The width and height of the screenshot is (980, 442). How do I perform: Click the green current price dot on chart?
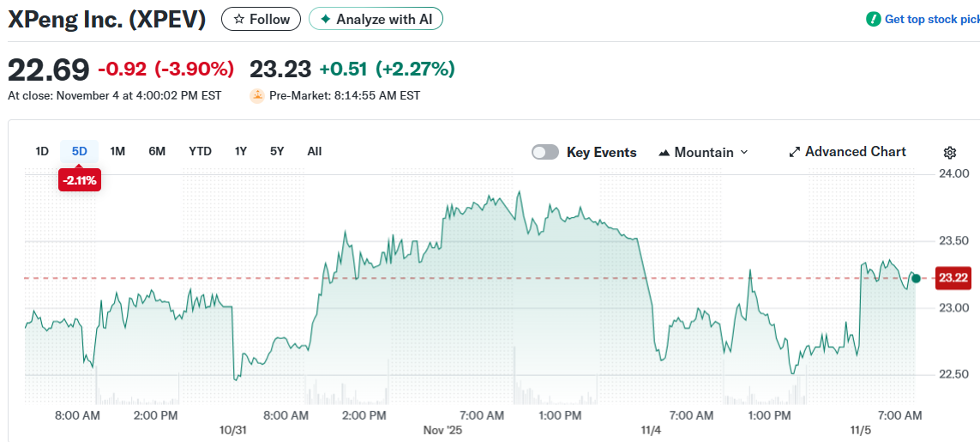tap(916, 278)
